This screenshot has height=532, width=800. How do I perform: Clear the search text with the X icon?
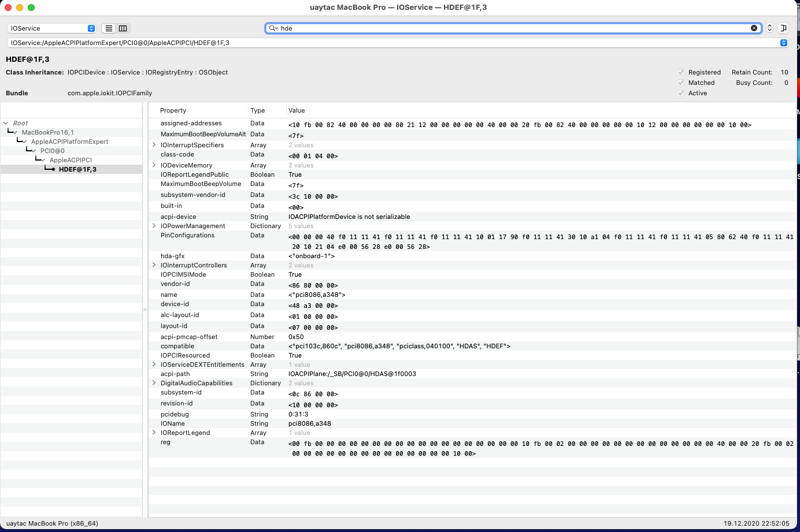[754, 28]
